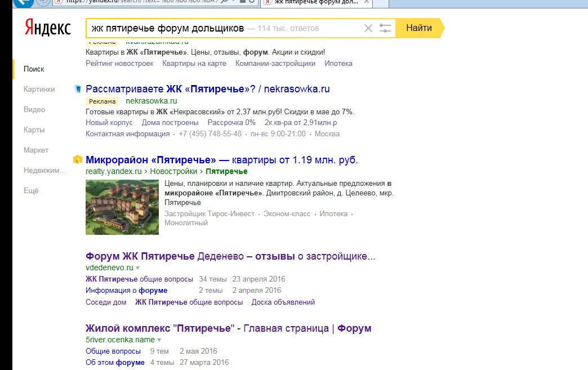Select the browser tab жк пятиречье форум дол...
This screenshot has height=370, width=588.
click(x=317, y=2)
